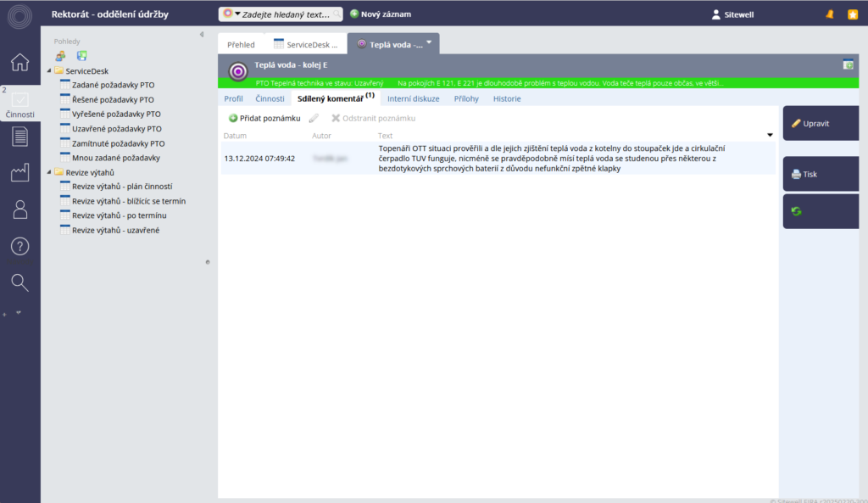
Task: Click the splitter handle beside views panel
Action: click(208, 262)
